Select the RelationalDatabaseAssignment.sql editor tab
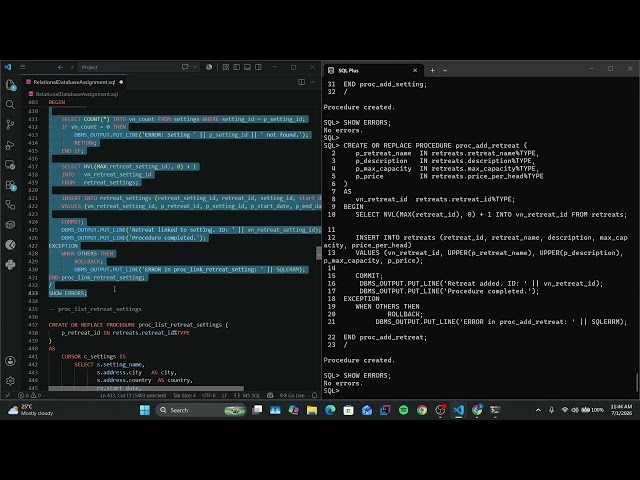This screenshot has height=480, width=640. click(75, 82)
